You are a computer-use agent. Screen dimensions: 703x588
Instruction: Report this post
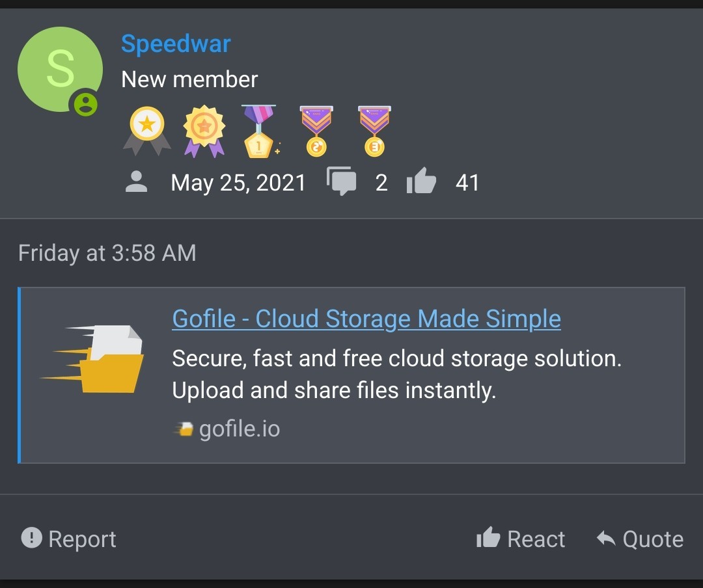68,539
